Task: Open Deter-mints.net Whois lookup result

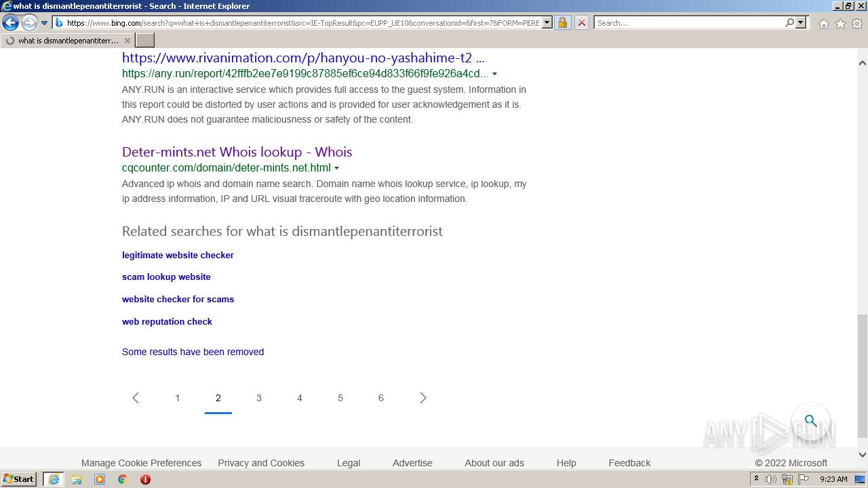Action: 237,152
